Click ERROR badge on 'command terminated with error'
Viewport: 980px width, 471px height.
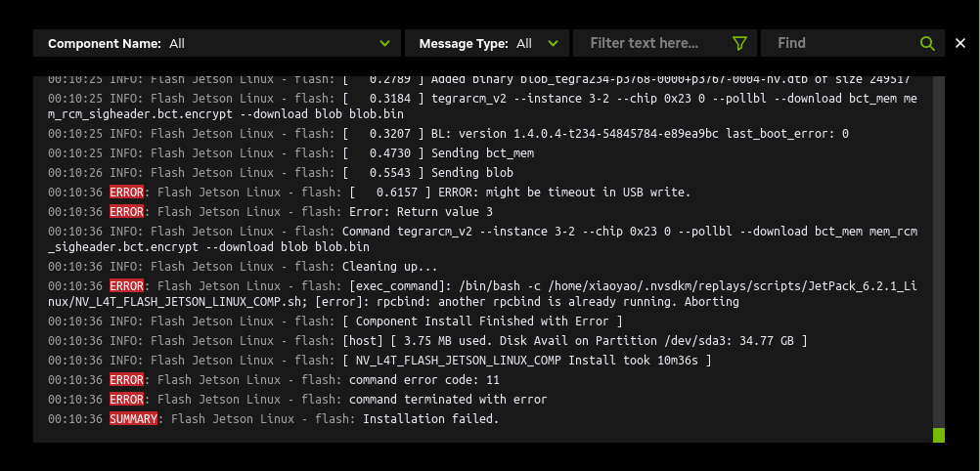[x=126, y=400]
